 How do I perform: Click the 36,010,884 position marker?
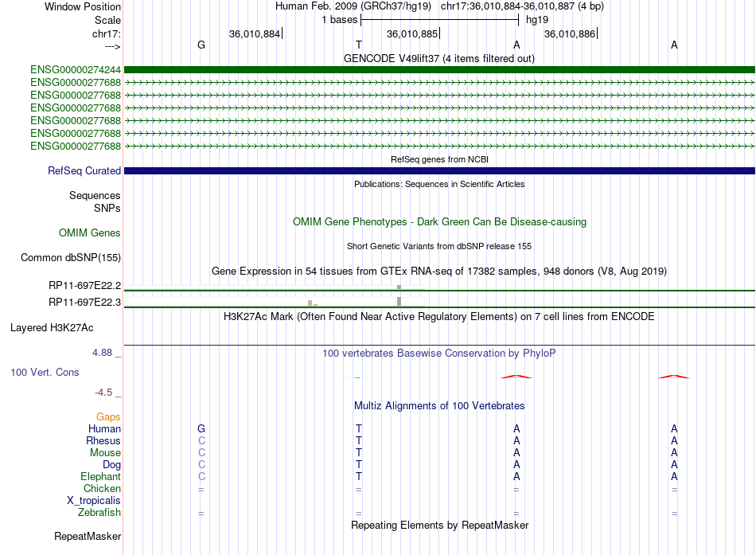click(x=255, y=33)
